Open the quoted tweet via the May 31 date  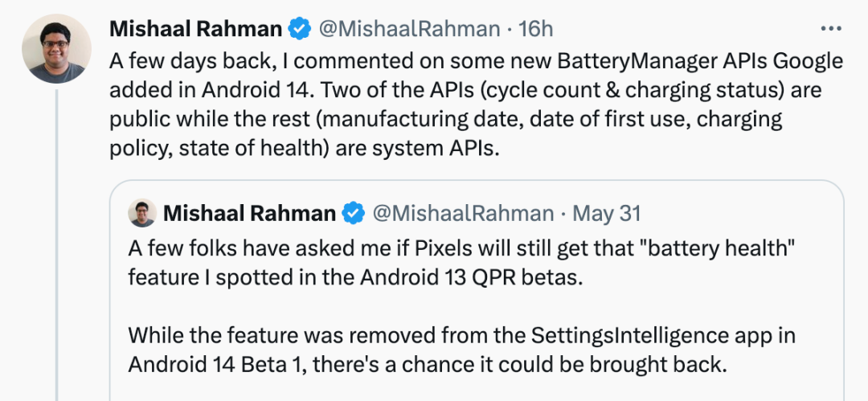(x=607, y=213)
